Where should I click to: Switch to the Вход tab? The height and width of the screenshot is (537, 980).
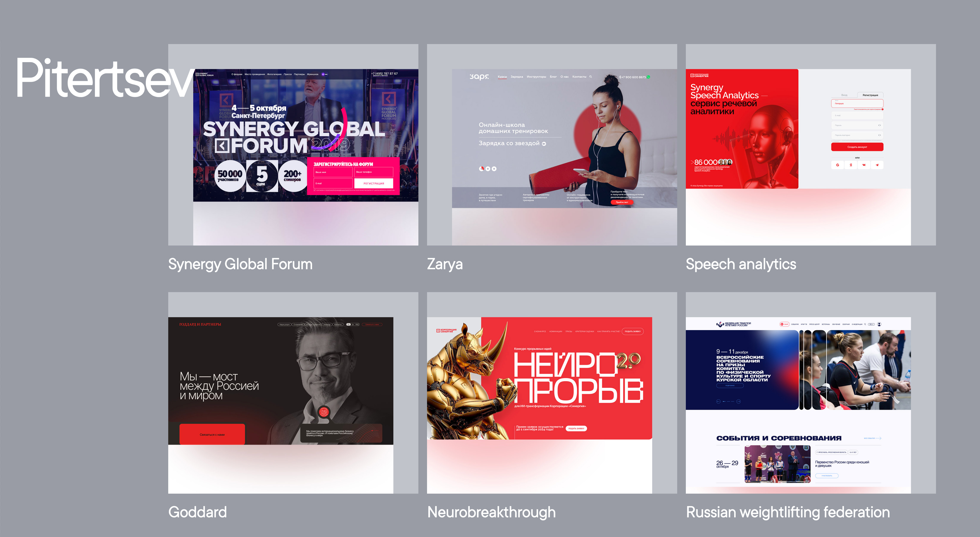point(844,95)
